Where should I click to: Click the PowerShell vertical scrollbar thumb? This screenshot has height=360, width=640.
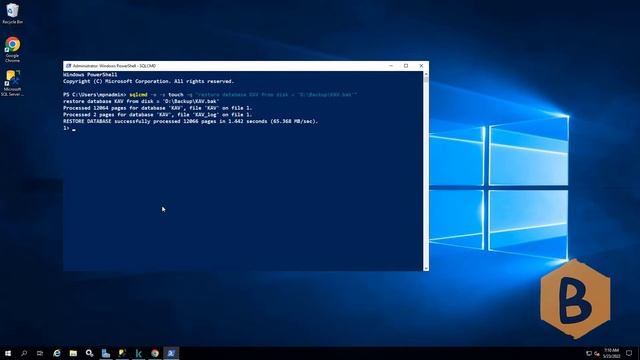coord(426,80)
